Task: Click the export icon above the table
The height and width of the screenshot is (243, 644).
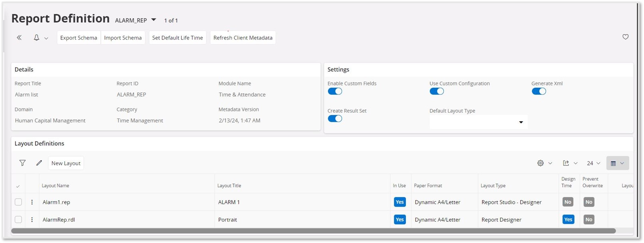Action: coord(566,163)
